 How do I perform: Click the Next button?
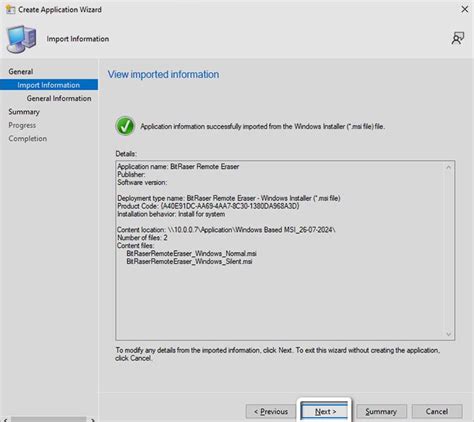click(x=325, y=411)
